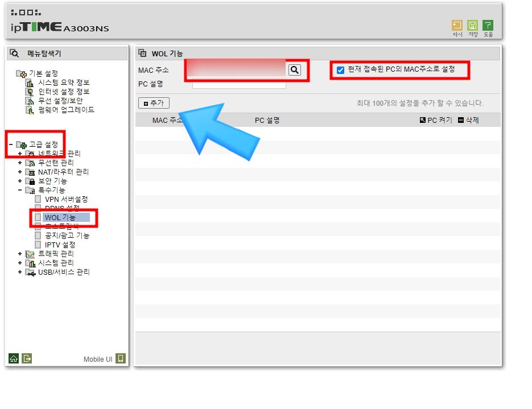
Task: Select VPN 서버설정 under 특수기능
Action: point(66,199)
